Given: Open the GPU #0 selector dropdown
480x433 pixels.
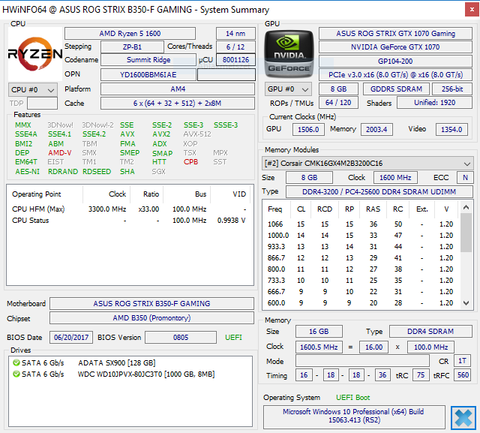Looking at the screenshot, I should (x=288, y=89).
